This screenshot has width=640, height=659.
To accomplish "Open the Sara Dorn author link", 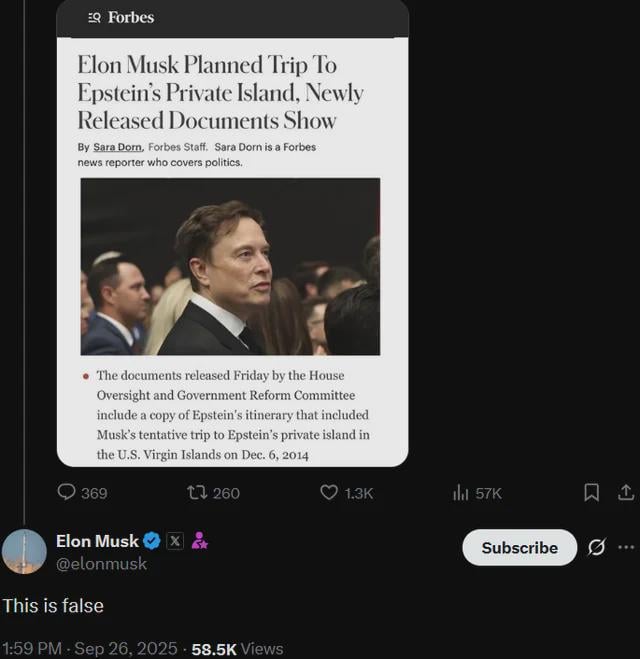I will [118, 147].
